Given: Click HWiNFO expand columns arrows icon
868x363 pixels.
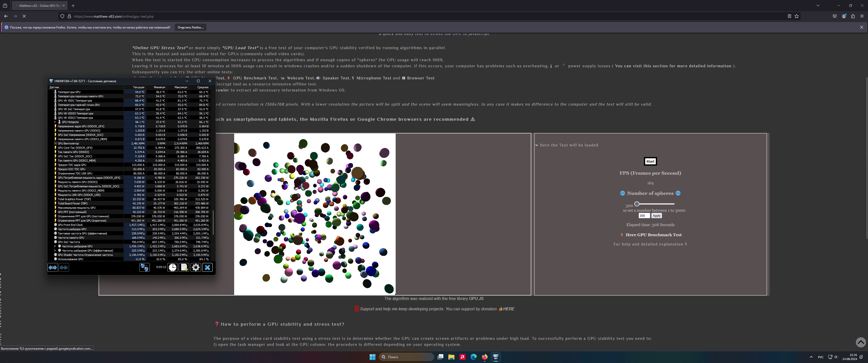Looking at the screenshot, I should 53,267.
